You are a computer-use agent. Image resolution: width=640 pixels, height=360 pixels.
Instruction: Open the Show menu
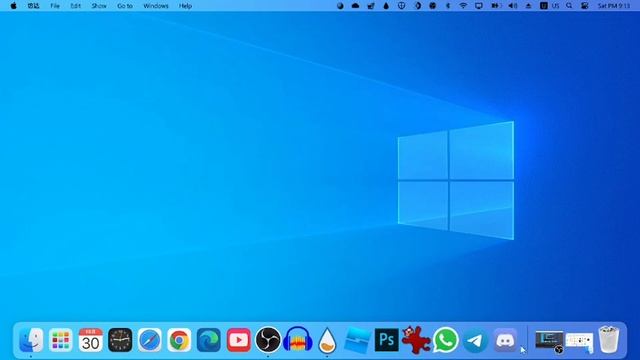click(x=99, y=6)
